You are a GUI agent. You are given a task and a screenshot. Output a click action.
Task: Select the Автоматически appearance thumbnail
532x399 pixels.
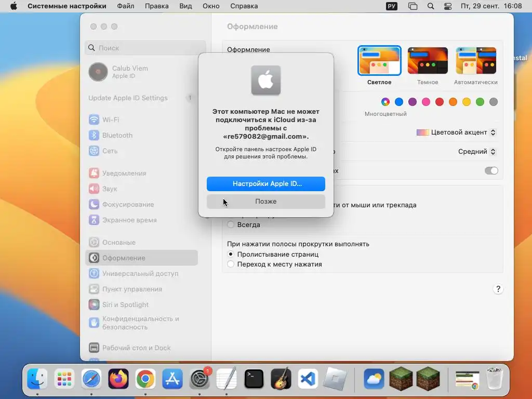click(x=476, y=60)
